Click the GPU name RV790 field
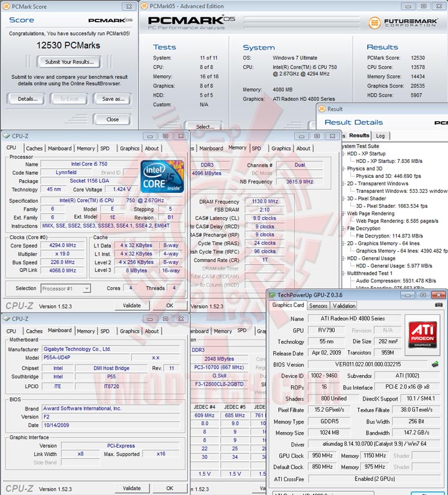This screenshot has width=448, height=495. tap(327, 330)
